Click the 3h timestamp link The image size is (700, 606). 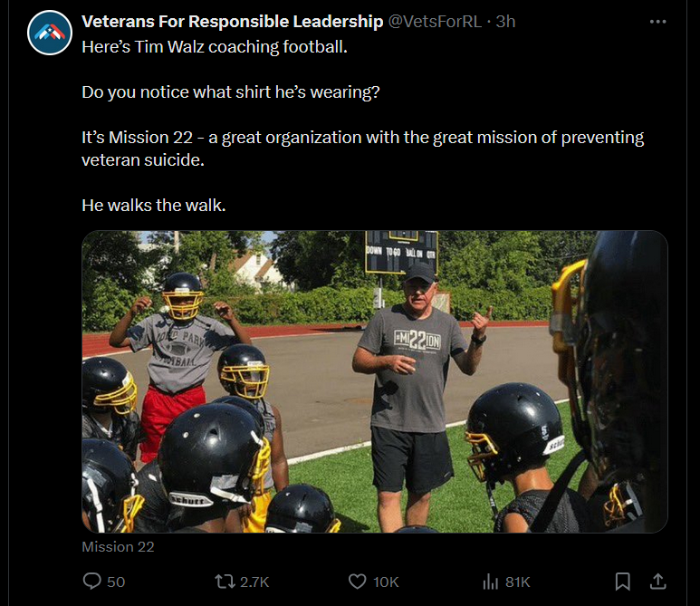pos(505,21)
